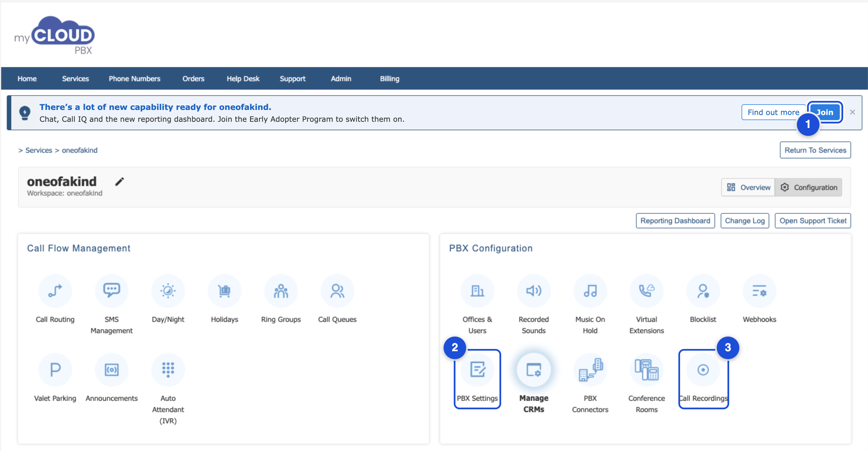Click the PBX Configuration heading
Viewport: 868px width, 451px height.
[491, 248]
